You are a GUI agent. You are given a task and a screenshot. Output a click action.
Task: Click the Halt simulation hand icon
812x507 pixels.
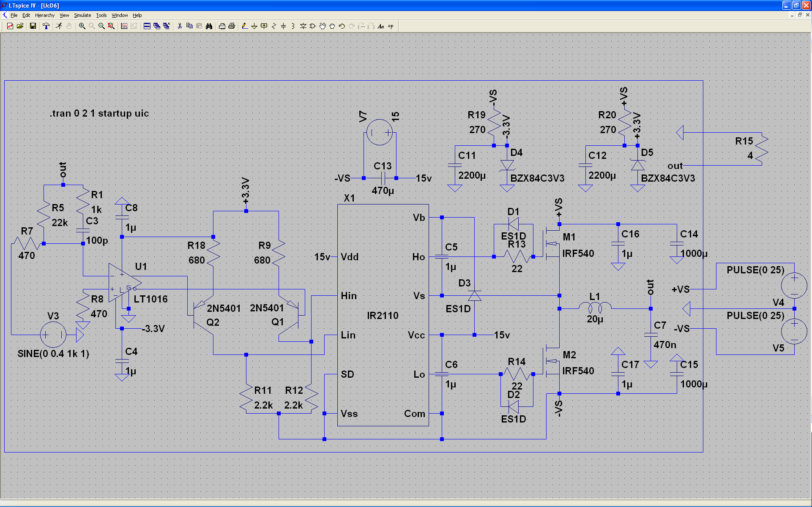[68, 26]
